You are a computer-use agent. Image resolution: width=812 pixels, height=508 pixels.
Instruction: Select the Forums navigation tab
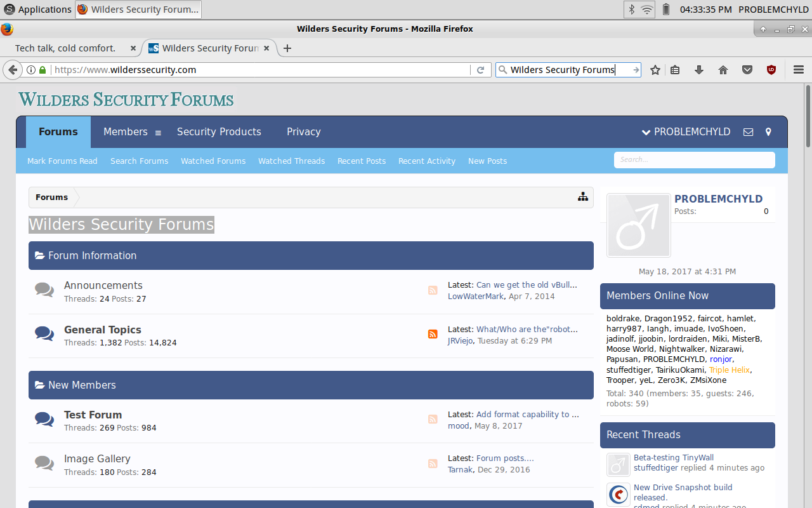point(58,132)
